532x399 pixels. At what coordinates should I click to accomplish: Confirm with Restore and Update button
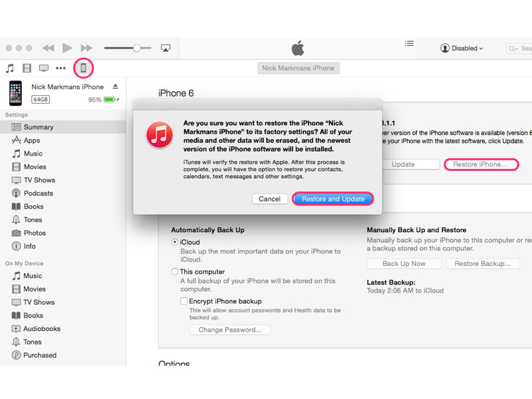coord(333,199)
